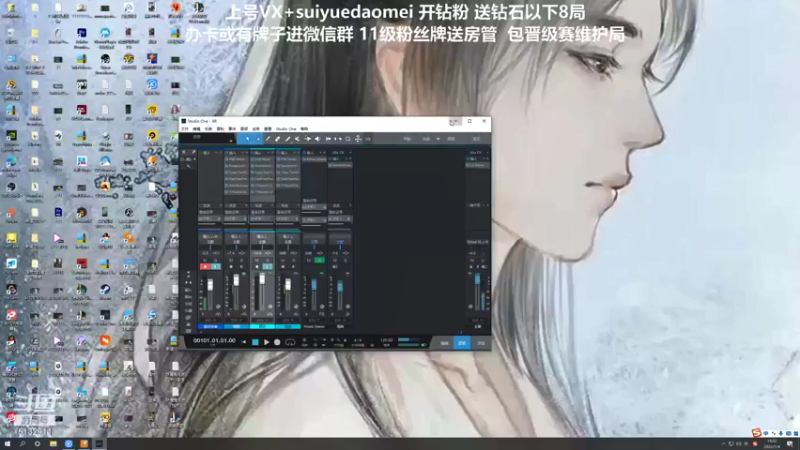Mute the fourth mixer channel
This screenshot has height=450, width=800.
click(283, 260)
